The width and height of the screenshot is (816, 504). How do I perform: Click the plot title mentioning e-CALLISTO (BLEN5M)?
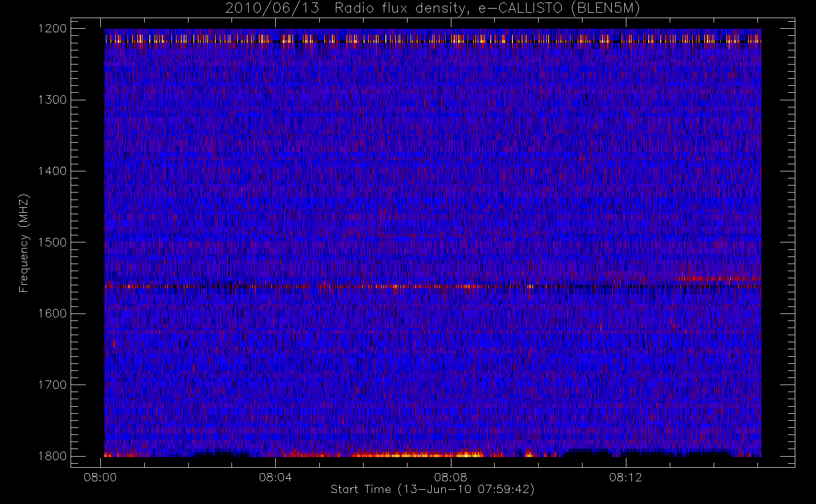coord(433,9)
